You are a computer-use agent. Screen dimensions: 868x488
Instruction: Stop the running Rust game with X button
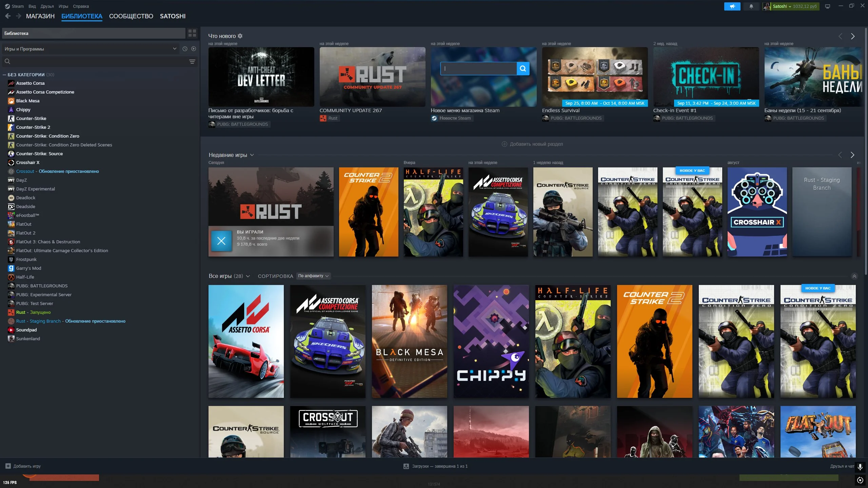(x=221, y=241)
